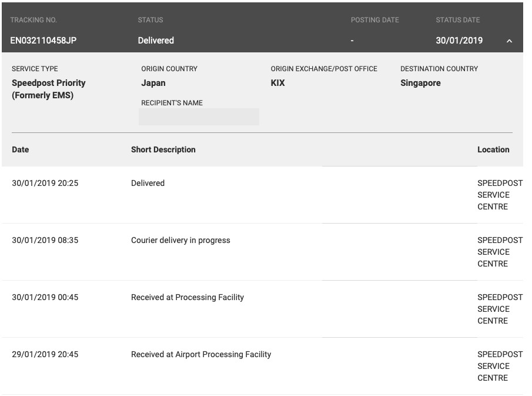
Task: Click the status date 30/01/2019
Action: click(459, 41)
